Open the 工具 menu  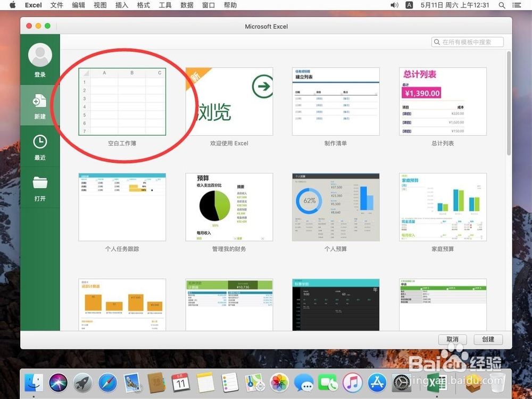coord(165,5)
